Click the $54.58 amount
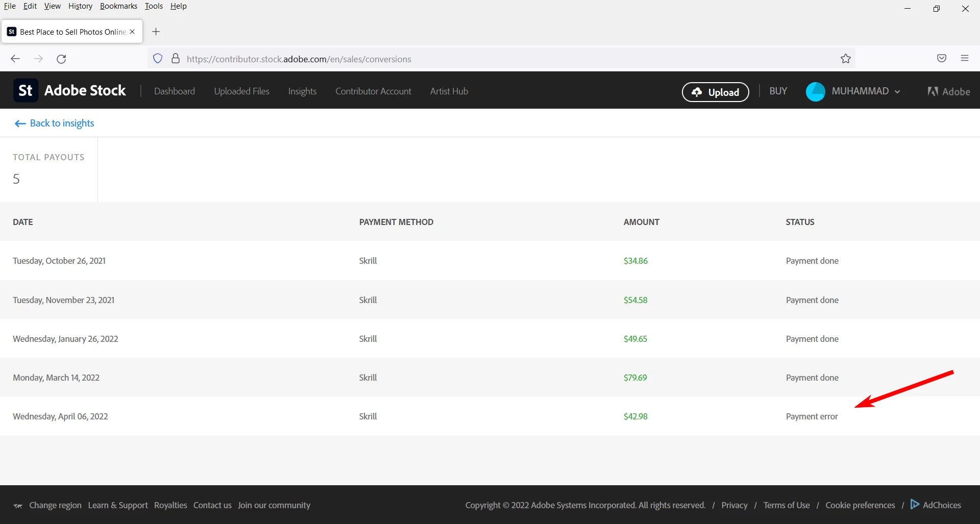The height and width of the screenshot is (524, 980). tap(635, 300)
